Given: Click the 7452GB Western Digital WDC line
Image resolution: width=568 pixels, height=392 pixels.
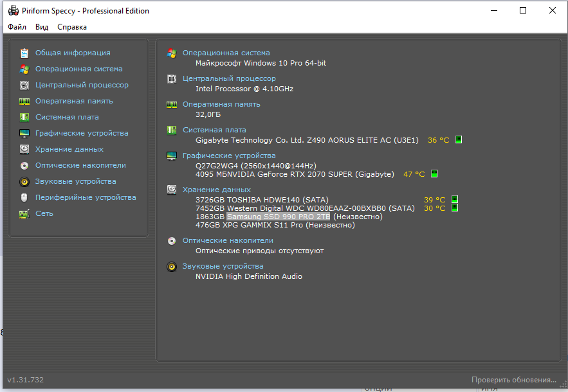Looking at the screenshot, I should (x=305, y=208).
